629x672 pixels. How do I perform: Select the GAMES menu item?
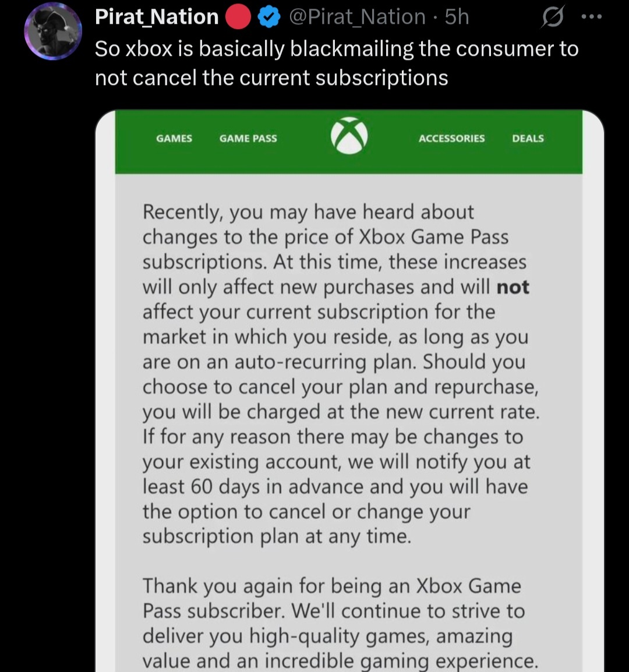(174, 139)
